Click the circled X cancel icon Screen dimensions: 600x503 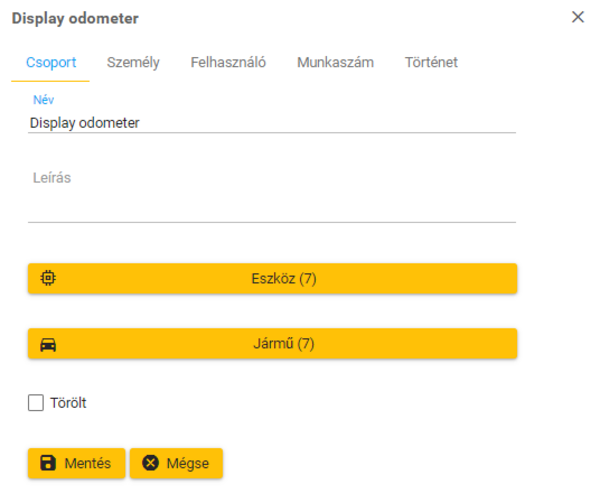pos(150,463)
